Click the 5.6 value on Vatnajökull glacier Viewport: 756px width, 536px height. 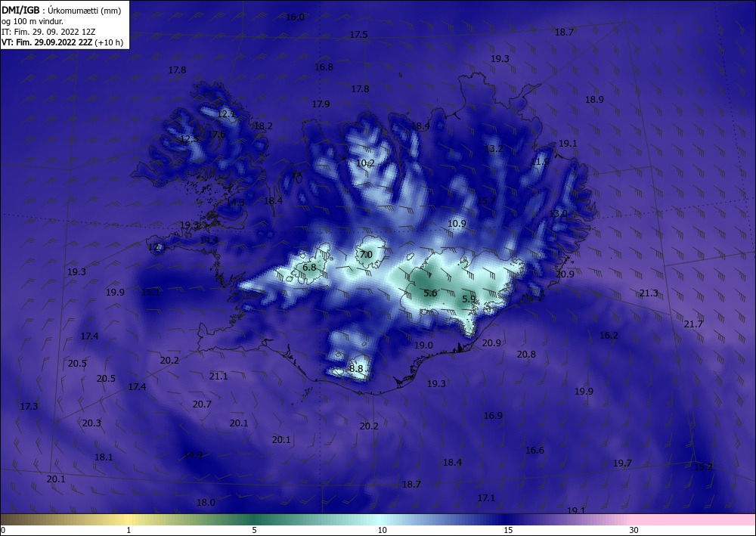(431, 293)
